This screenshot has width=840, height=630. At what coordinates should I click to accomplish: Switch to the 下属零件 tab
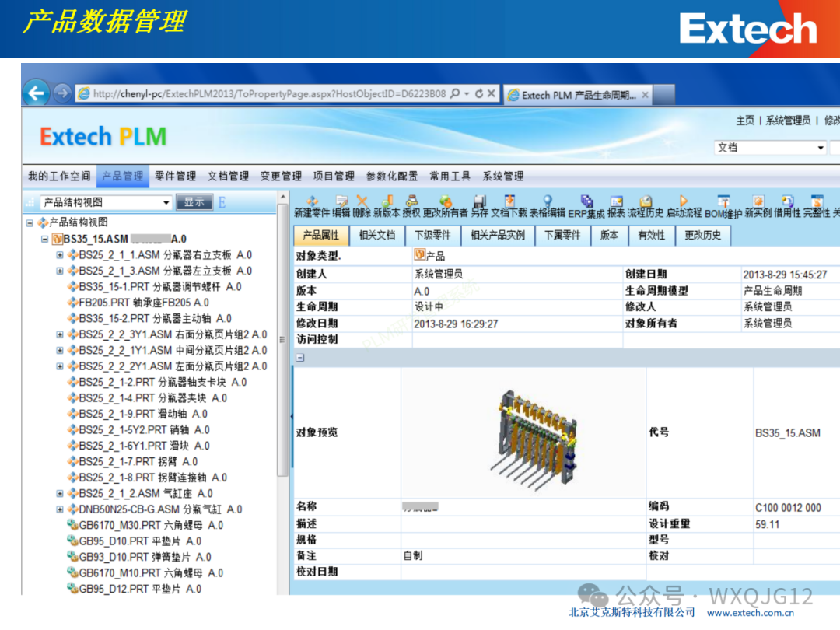[x=562, y=235]
